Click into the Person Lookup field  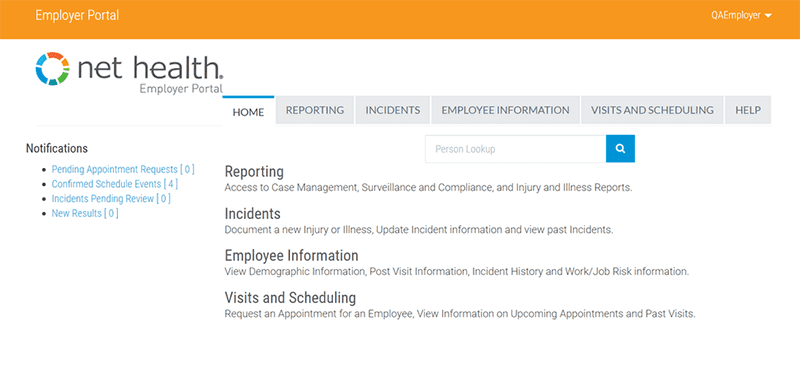click(515, 149)
